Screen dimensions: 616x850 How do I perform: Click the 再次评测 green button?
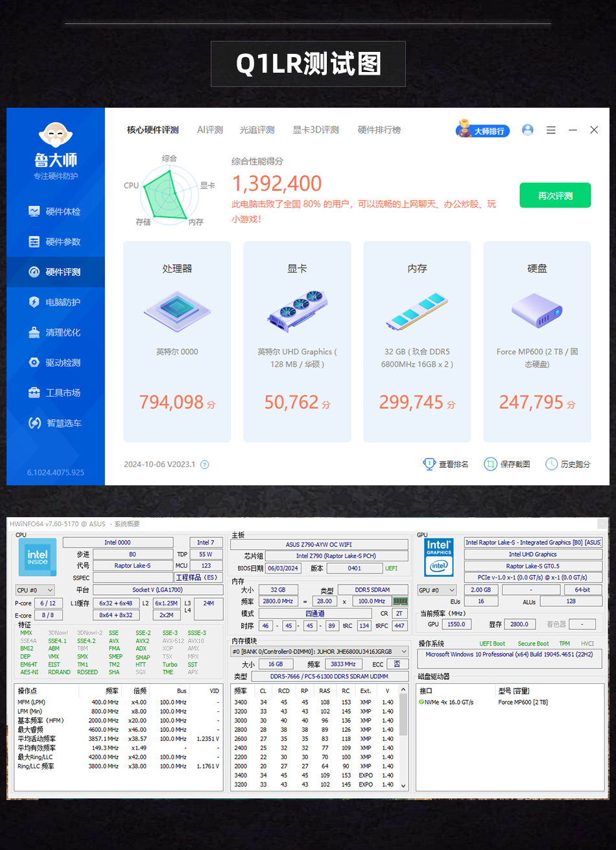(x=555, y=195)
